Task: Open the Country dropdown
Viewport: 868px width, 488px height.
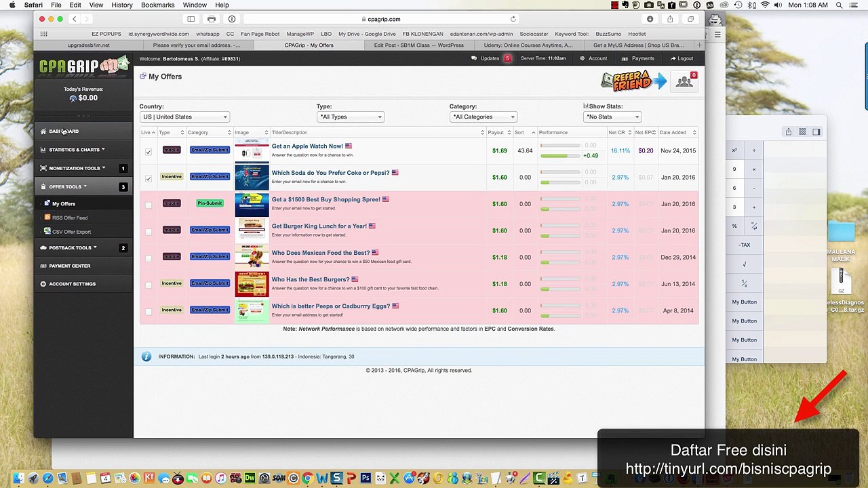Action: coord(184,117)
